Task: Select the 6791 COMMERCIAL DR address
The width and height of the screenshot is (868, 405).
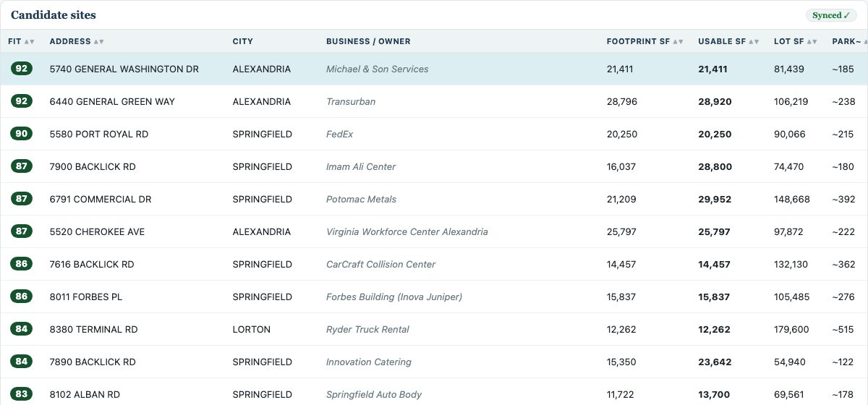Action: [101, 200]
